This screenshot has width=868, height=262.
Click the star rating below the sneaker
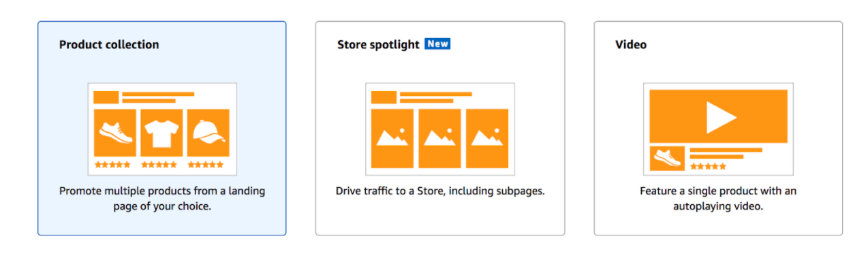(x=112, y=165)
